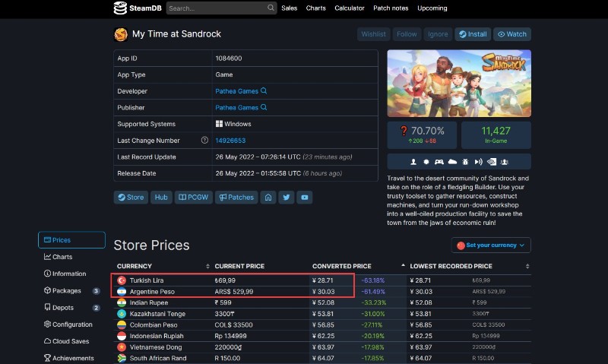Click the Watch button

pos(511,34)
